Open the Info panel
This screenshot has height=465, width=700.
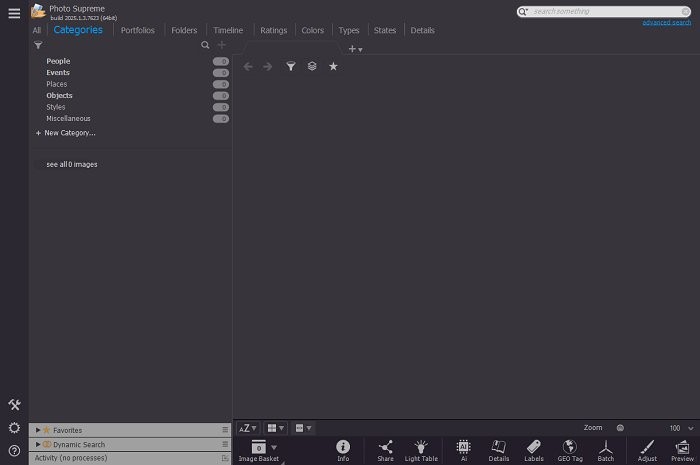click(343, 451)
